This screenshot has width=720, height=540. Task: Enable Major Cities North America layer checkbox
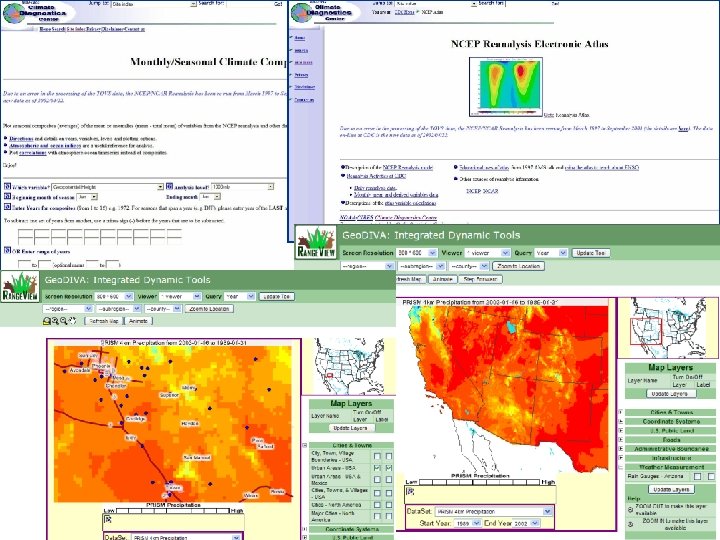point(377,516)
